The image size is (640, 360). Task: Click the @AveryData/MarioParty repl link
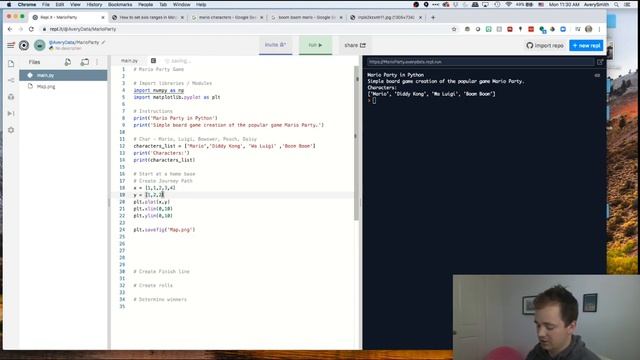pos(74,42)
